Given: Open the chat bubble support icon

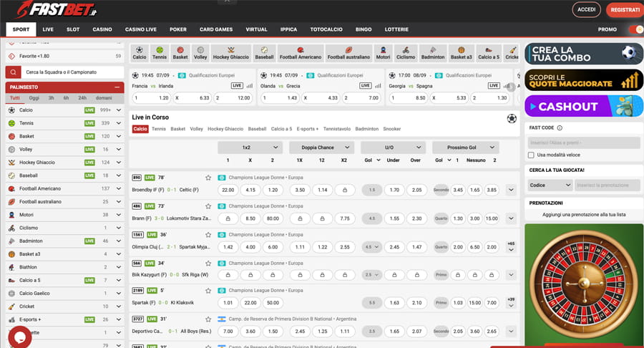Looking at the screenshot, I should (x=20, y=337).
